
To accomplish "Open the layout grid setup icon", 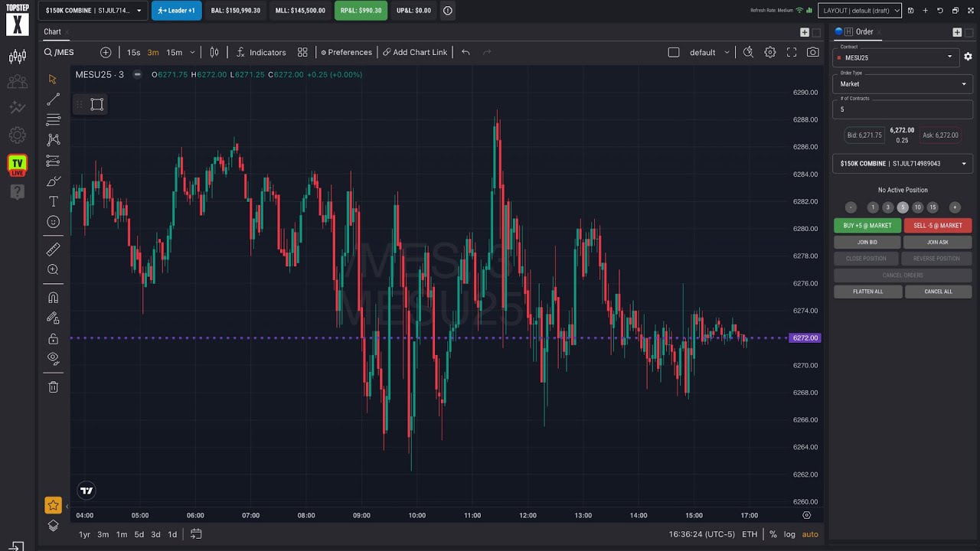I will pyautogui.click(x=302, y=52).
